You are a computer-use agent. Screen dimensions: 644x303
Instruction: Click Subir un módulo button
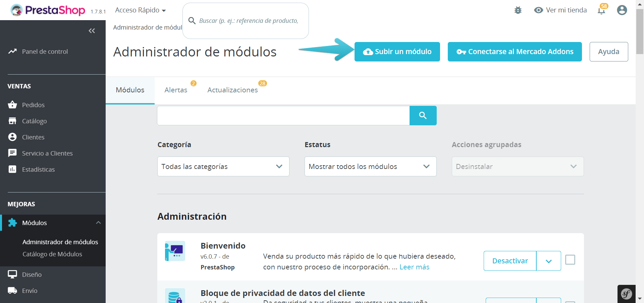point(397,52)
